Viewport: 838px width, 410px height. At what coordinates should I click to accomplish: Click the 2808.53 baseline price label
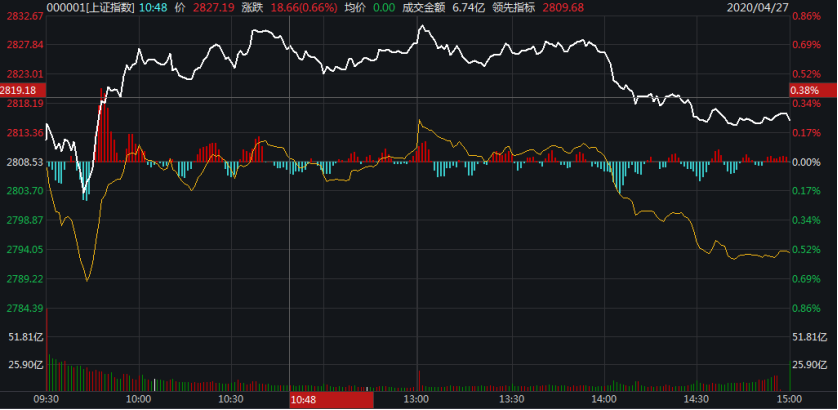click(22, 162)
